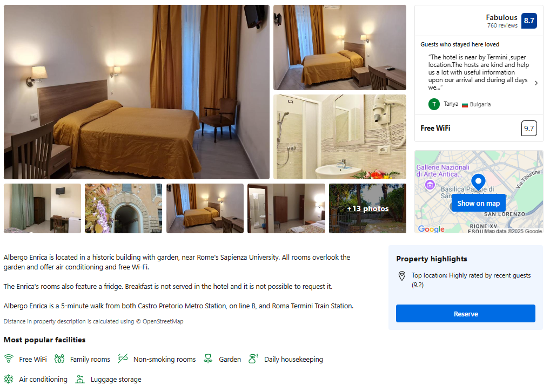550x392 pixels.
Task: Click the blue map marker pin
Action: [478, 183]
